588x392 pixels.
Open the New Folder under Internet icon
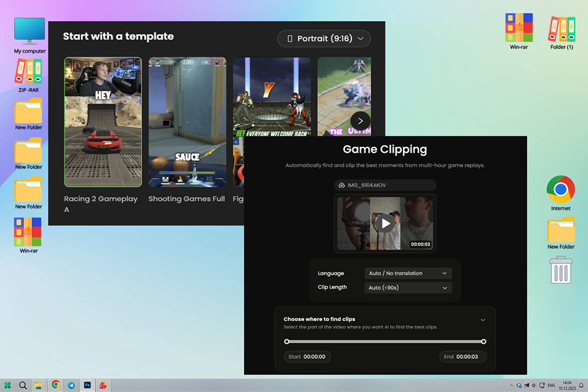(x=560, y=233)
